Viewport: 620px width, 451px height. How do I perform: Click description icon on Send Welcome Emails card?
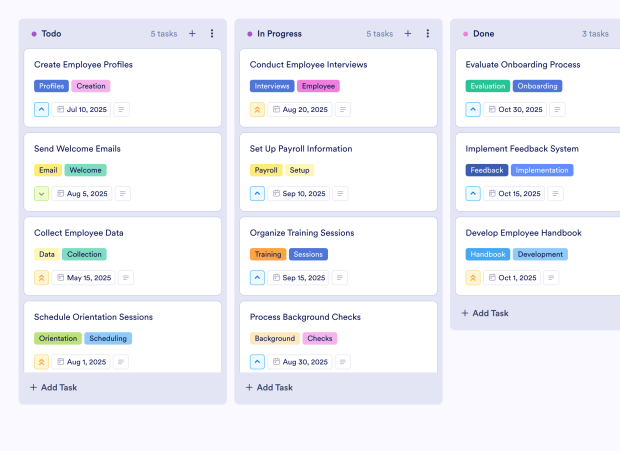pos(123,193)
